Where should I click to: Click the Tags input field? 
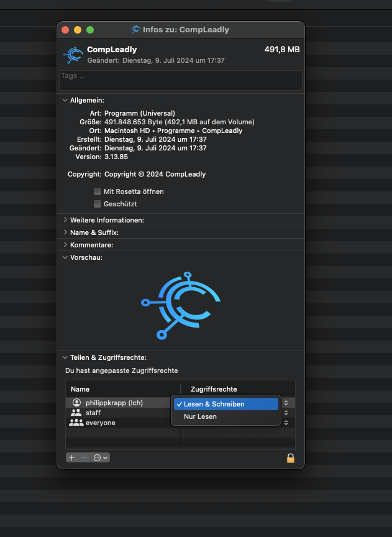[180, 80]
